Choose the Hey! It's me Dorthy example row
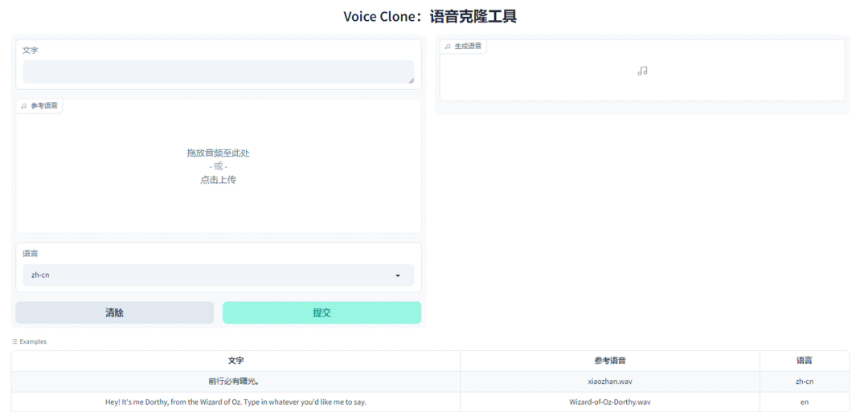Screen dimensions: 868x412 (235, 402)
